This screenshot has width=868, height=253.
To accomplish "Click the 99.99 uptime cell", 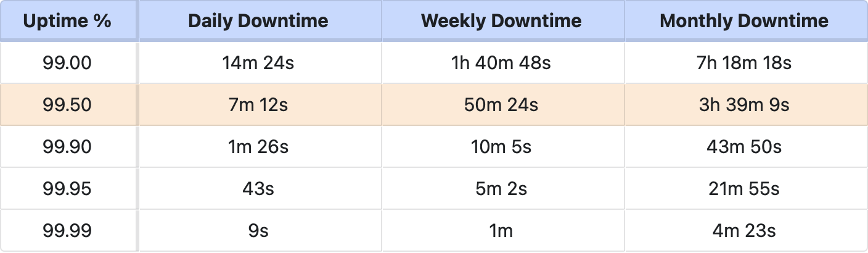I will pos(68,230).
